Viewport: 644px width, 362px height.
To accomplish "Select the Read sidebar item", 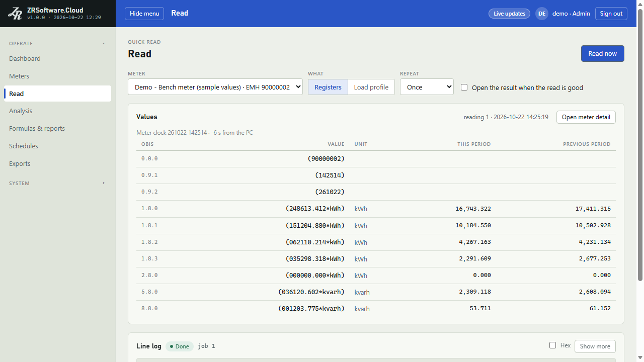I will pyautogui.click(x=57, y=94).
